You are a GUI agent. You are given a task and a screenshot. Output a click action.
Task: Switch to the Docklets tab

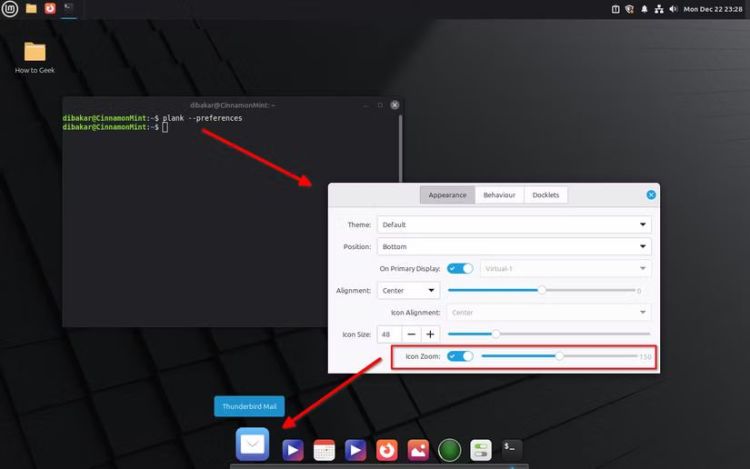click(546, 195)
